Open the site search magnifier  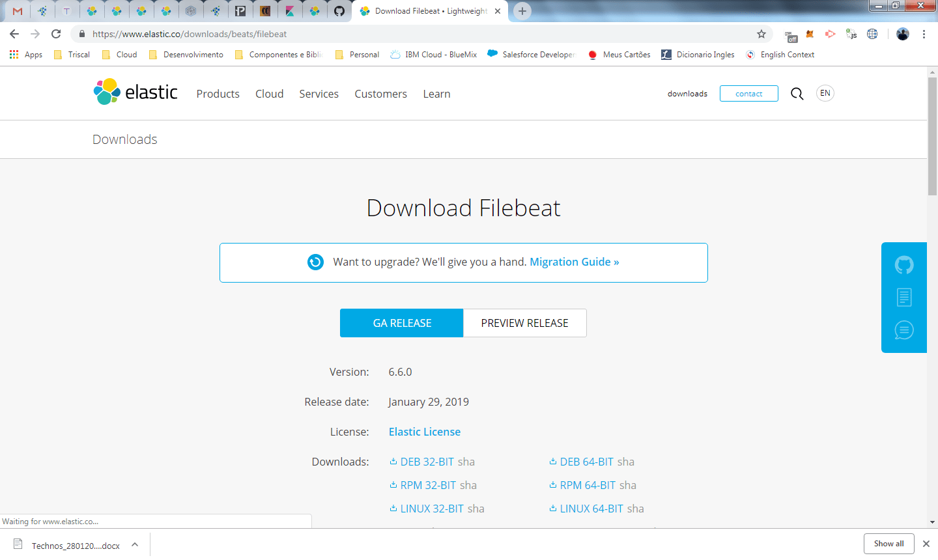[797, 94]
